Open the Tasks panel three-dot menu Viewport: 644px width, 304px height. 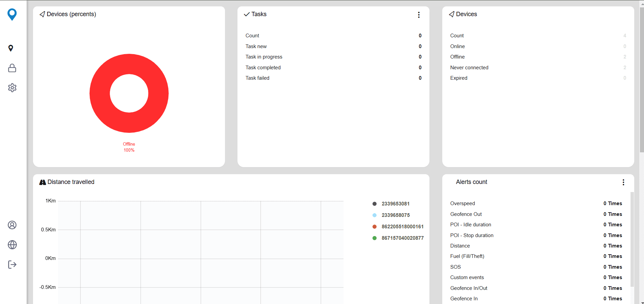[x=419, y=15]
